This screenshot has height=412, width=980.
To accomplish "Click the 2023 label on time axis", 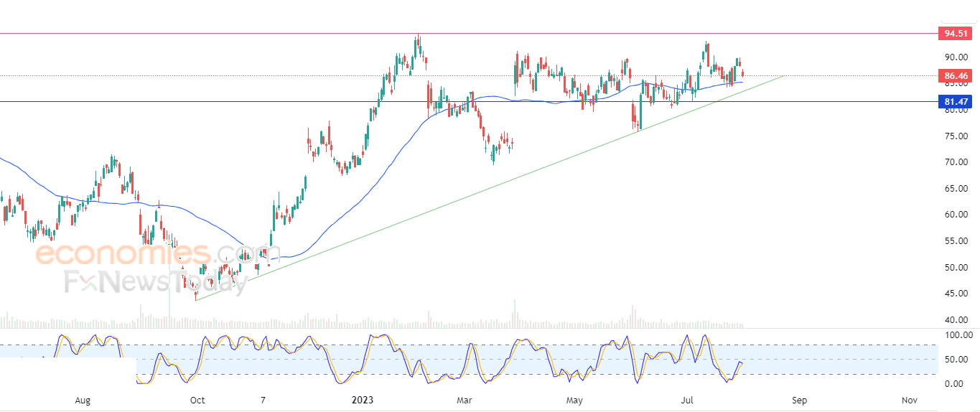I will (360, 401).
